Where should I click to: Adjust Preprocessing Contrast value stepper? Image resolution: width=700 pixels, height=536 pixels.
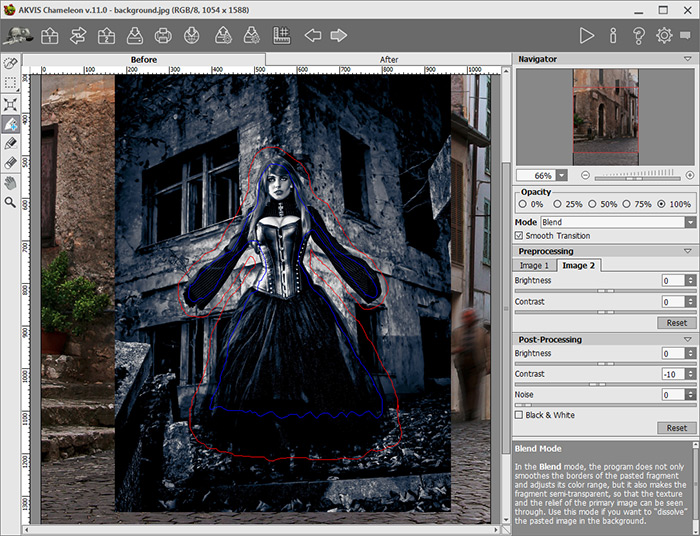691,302
